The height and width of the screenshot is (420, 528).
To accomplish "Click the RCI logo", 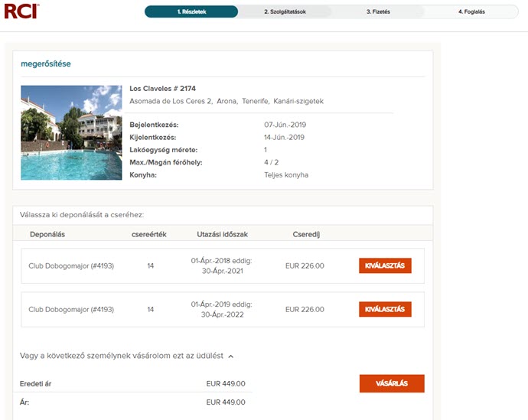I will 22,11.
